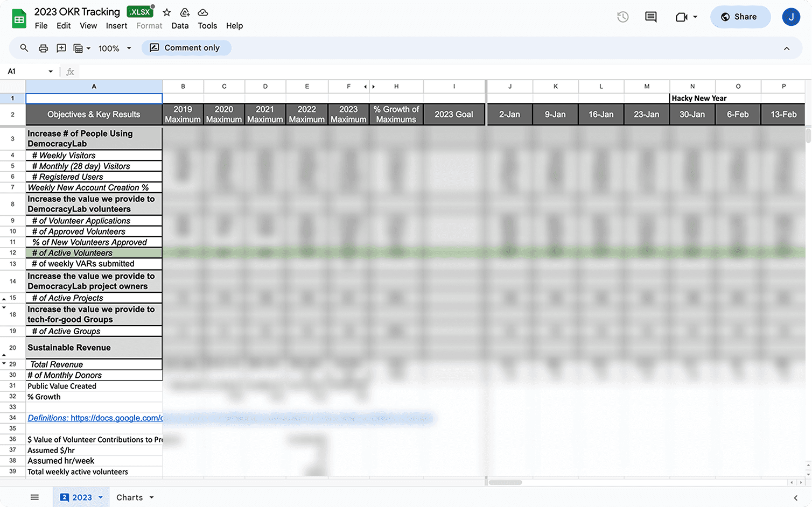Open version history clock icon
The width and height of the screenshot is (812, 507).
click(623, 17)
